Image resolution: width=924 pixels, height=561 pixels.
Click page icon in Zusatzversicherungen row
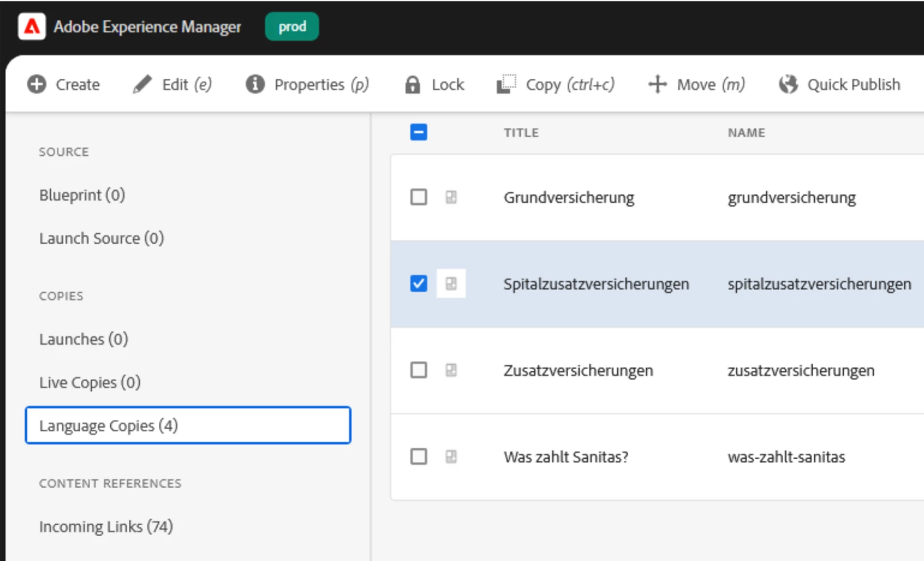(x=451, y=370)
